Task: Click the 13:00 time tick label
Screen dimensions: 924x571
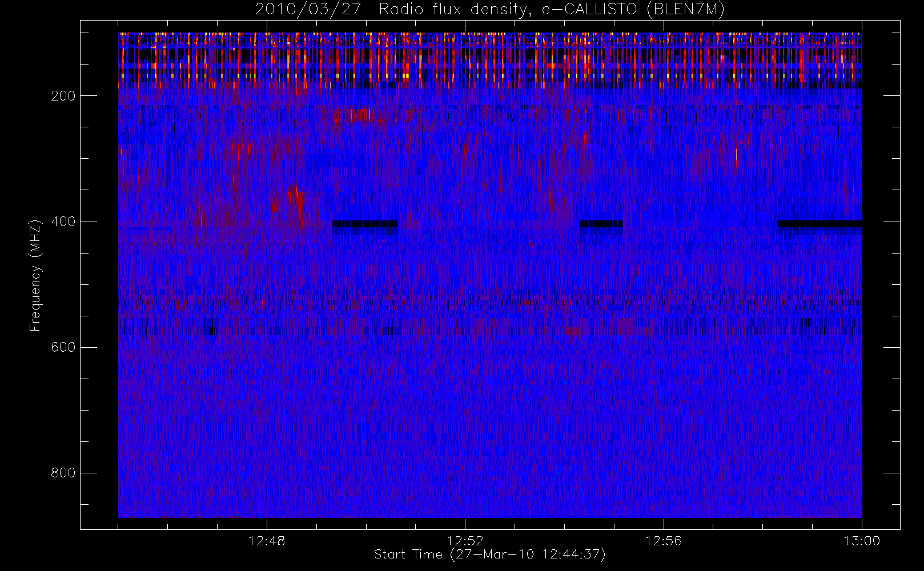Action: coord(862,541)
